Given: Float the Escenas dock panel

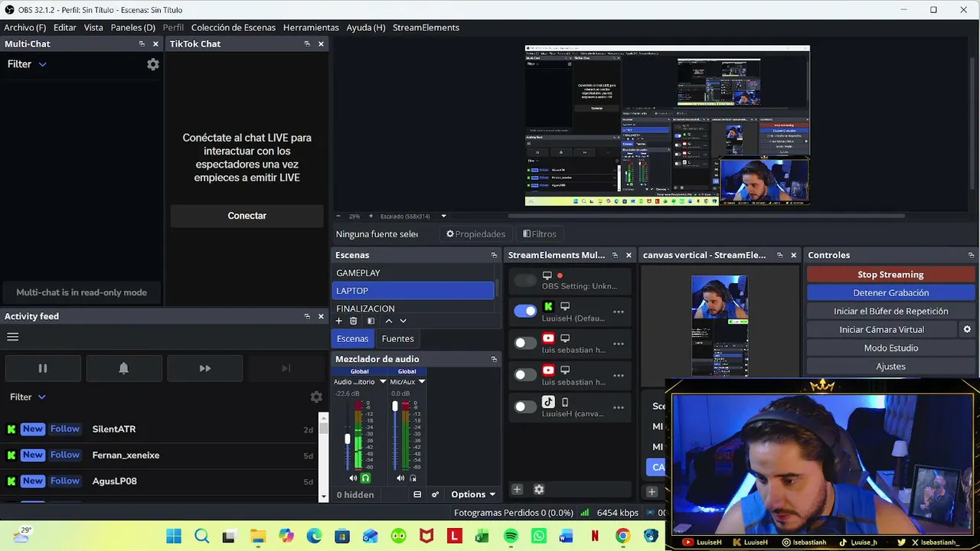Looking at the screenshot, I should [x=494, y=255].
